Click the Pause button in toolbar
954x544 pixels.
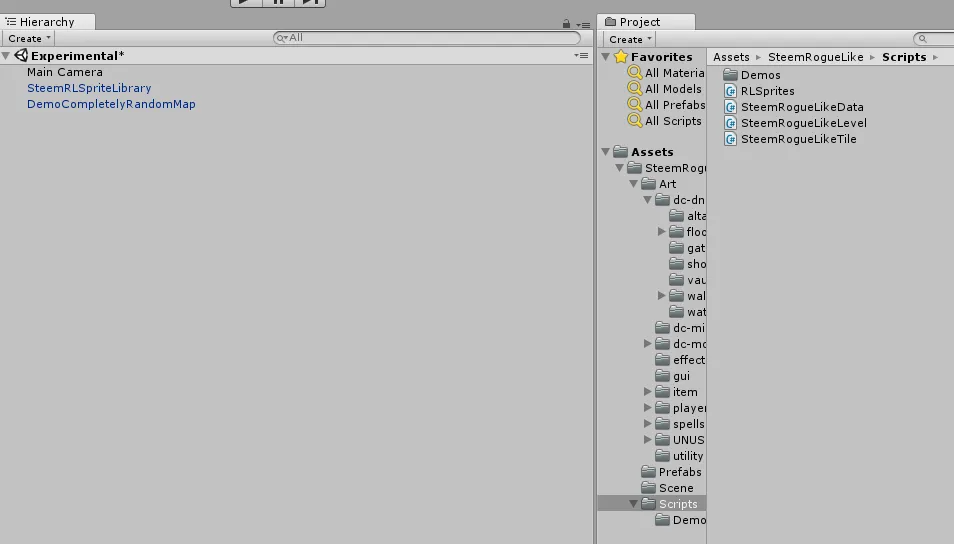[x=278, y=2]
